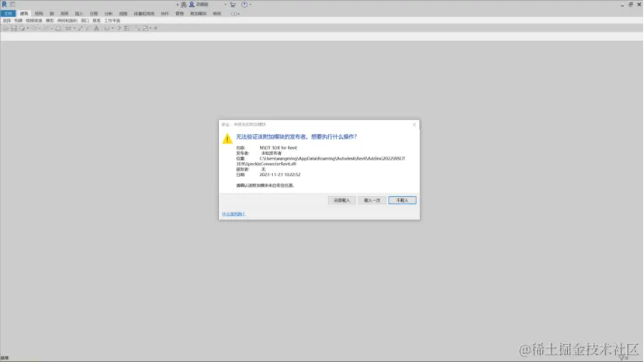Expand the Undo history dropdown arrow

(40, 29)
